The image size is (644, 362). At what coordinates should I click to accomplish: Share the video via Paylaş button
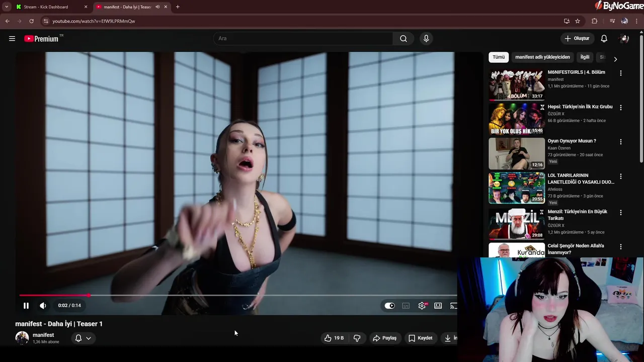pos(385,338)
